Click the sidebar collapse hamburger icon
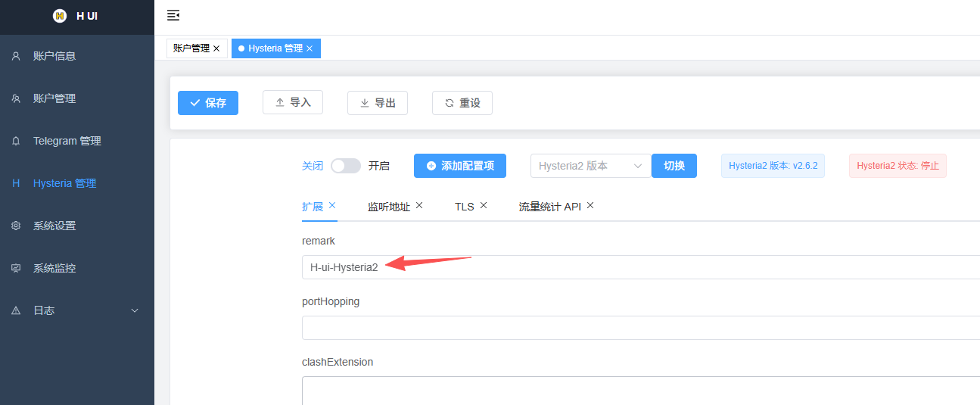980x405 pixels. 173,15
